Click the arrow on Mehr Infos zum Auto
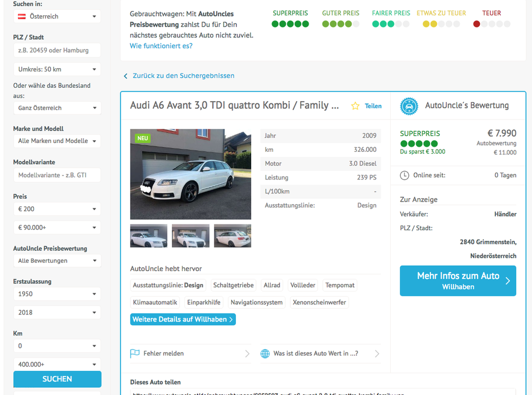Image resolution: width=532 pixels, height=395 pixels. (x=507, y=281)
